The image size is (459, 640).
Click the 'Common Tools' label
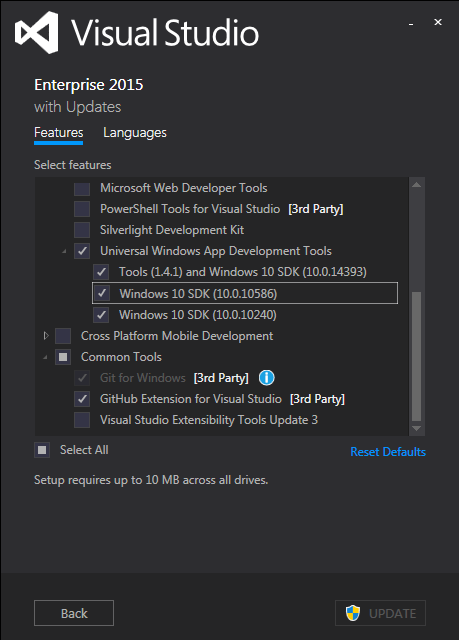[x=121, y=357]
